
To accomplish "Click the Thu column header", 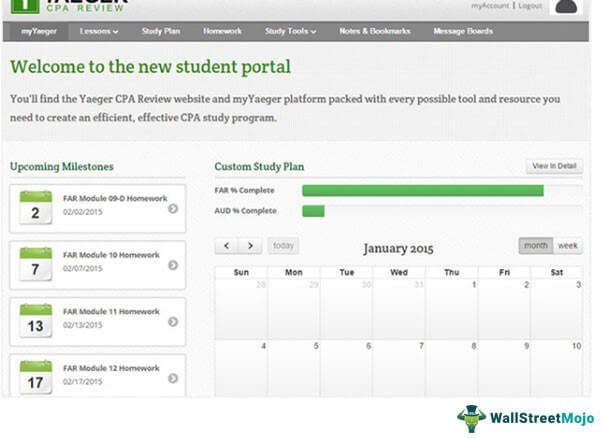I will point(452,273).
